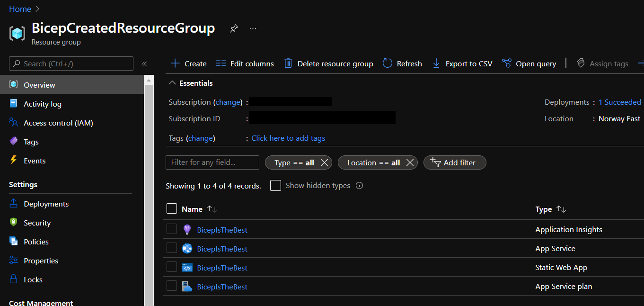Click the Export to CSV download icon

pyautogui.click(x=436, y=63)
